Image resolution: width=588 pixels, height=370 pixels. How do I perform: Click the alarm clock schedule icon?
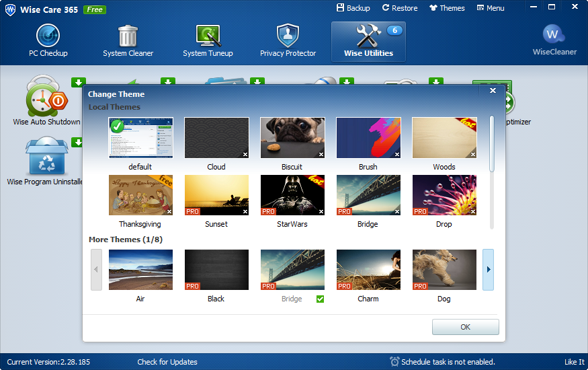pyautogui.click(x=394, y=361)
